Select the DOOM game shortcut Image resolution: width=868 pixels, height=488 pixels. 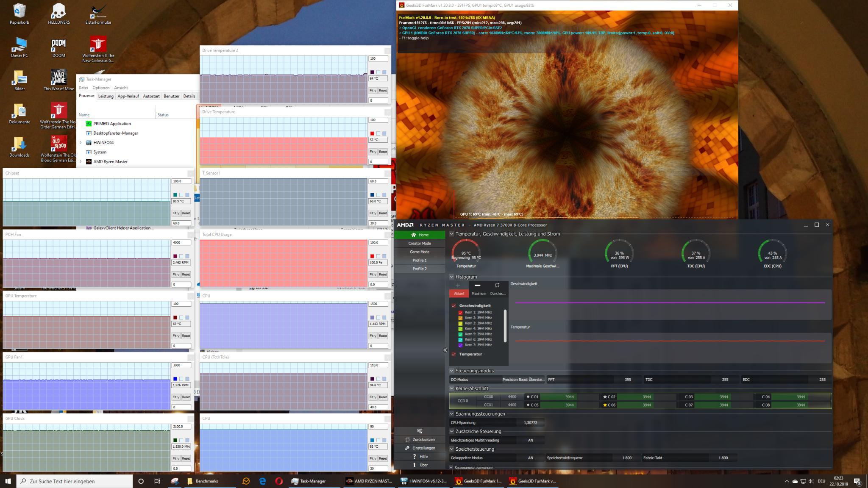[58, 47]
